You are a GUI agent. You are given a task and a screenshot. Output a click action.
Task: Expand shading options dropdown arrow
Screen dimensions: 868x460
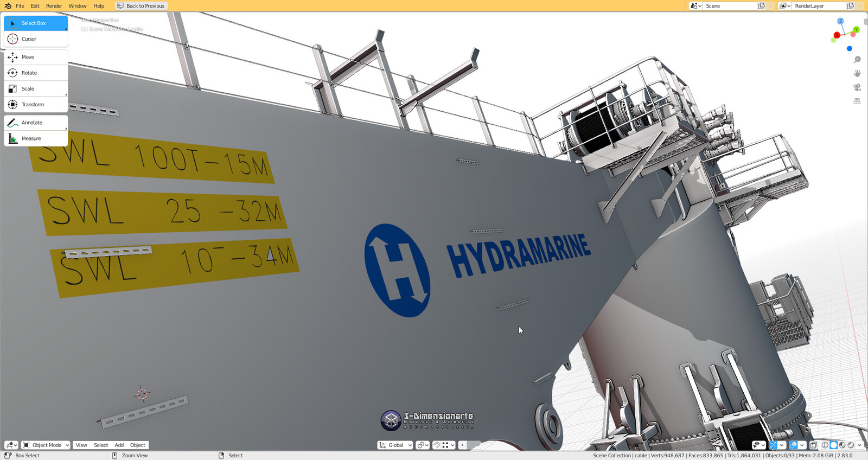tap(859, 445)
